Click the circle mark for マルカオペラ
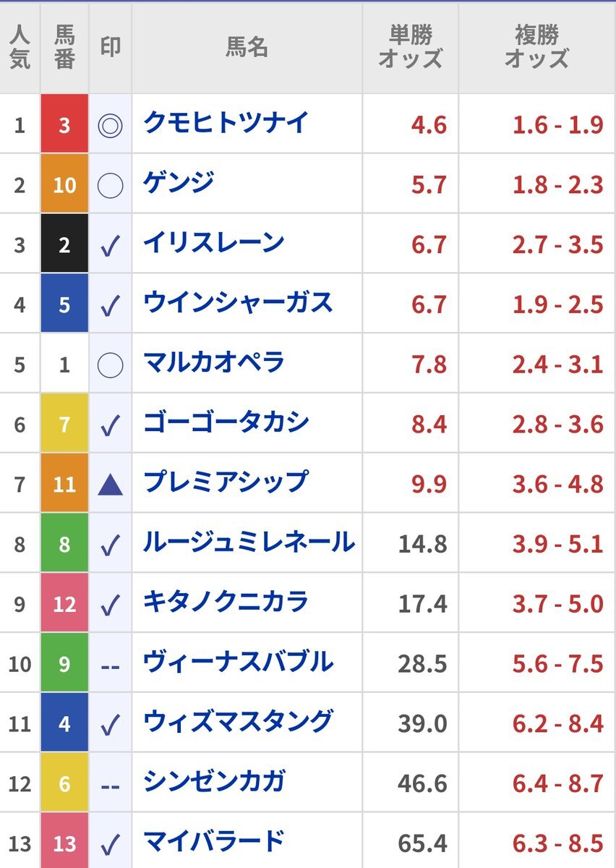Image resolution: width=616 pixels, height=868 pixels. (110, 365)
